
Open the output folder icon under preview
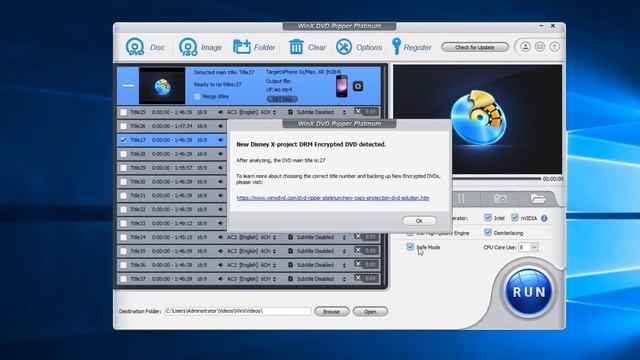[538, 199]
